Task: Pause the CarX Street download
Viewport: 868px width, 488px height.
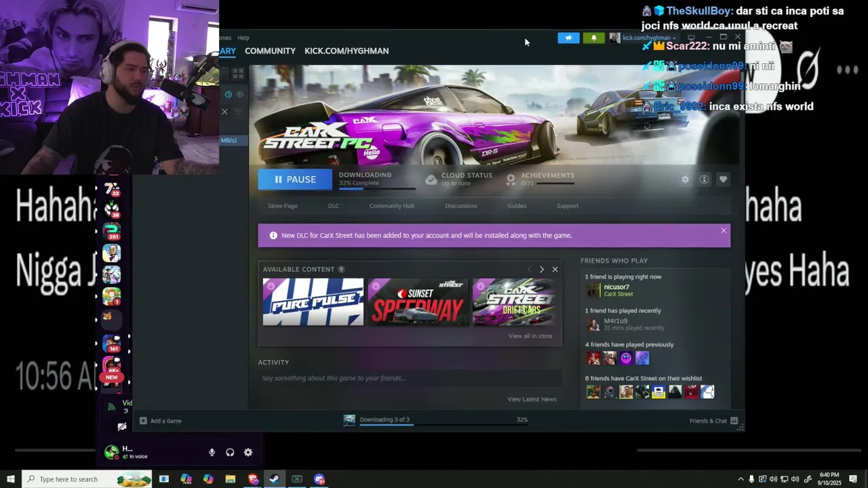Action: [x=295, y=180]
